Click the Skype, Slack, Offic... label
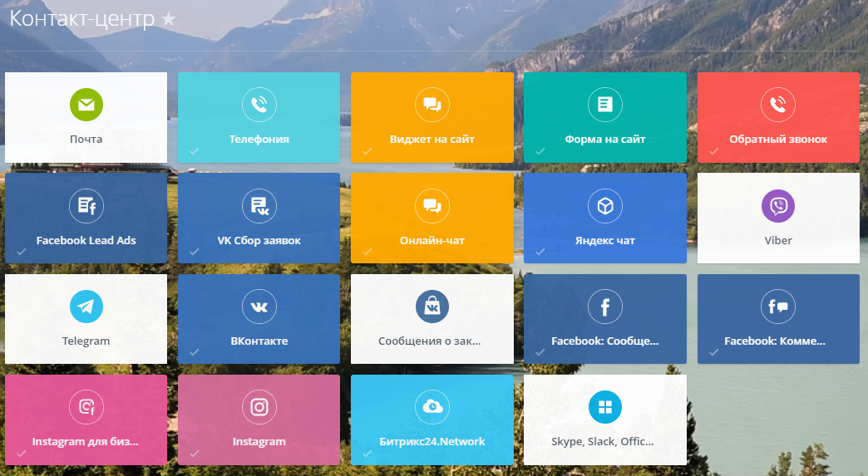Image resolution: width=868 pixels, height=476 pixels. 603,442
